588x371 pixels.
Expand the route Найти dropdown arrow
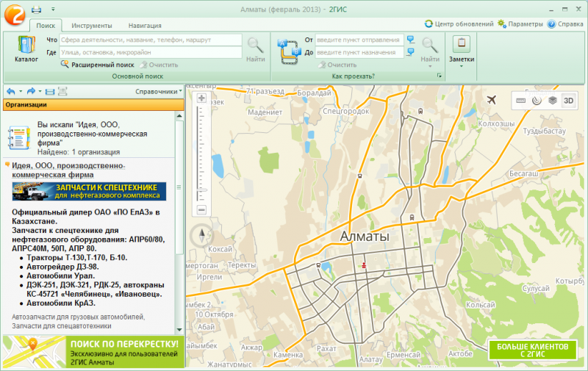[x=430, y=66]
